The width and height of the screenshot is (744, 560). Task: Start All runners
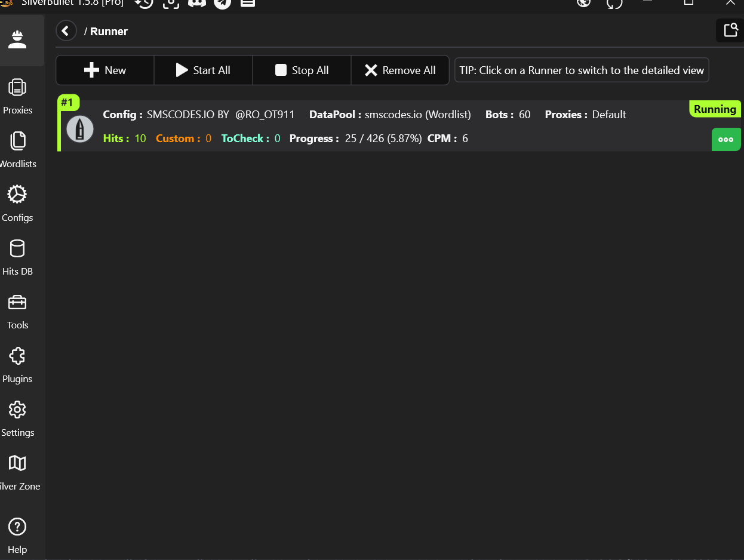(x=204, y=70)
